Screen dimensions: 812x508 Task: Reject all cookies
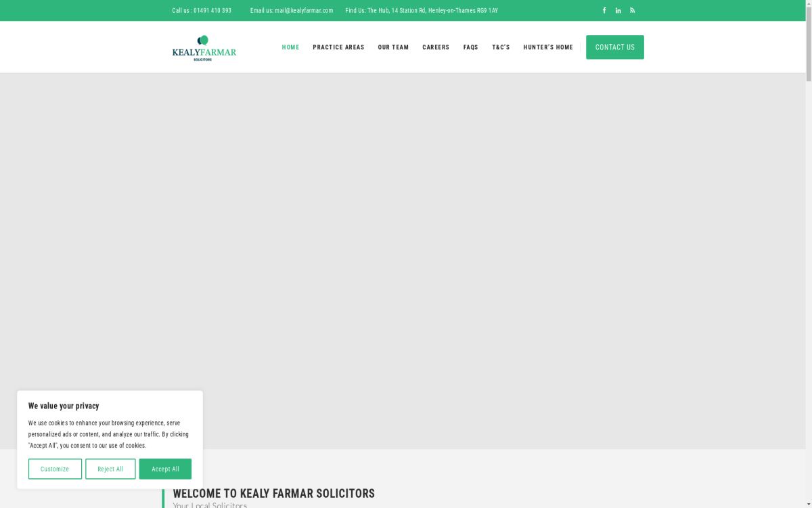(110, 469)
